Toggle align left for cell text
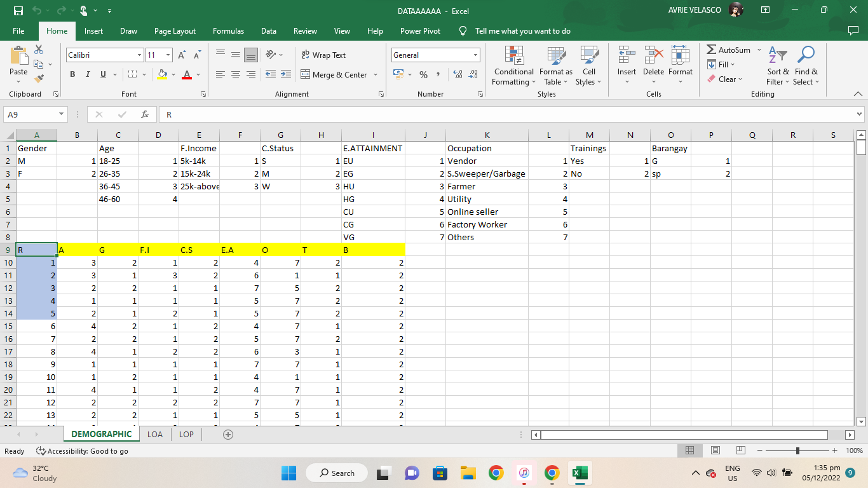 pyautogui.click(x=220, y=74)
